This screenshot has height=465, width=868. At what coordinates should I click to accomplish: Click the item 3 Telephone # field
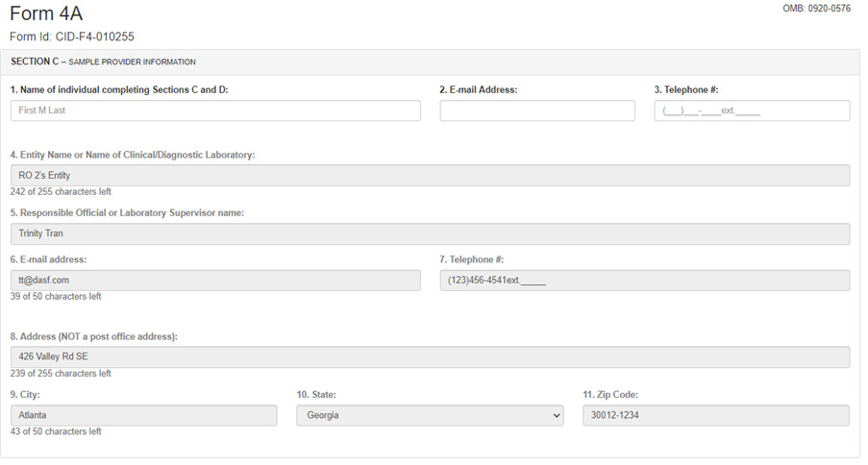point(752,110)
